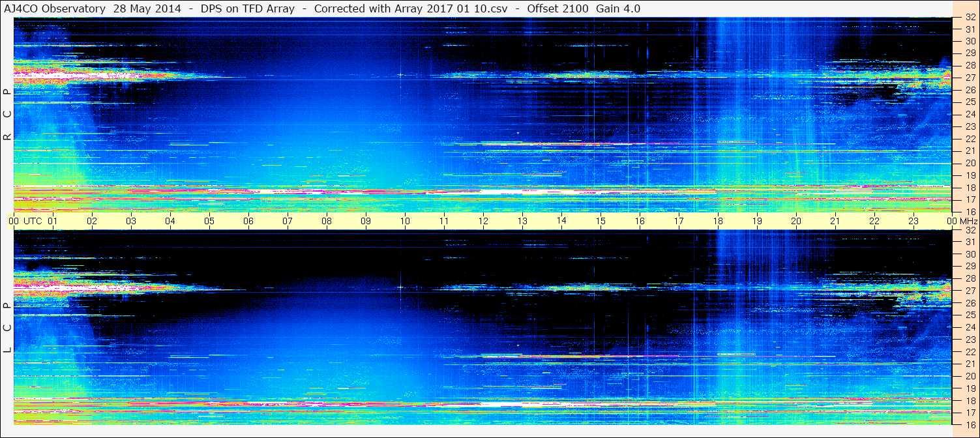The height and width of the screenshot is (438, 980).
Task: Click the 10 hour mark on time axis
Action: (405, 221)
